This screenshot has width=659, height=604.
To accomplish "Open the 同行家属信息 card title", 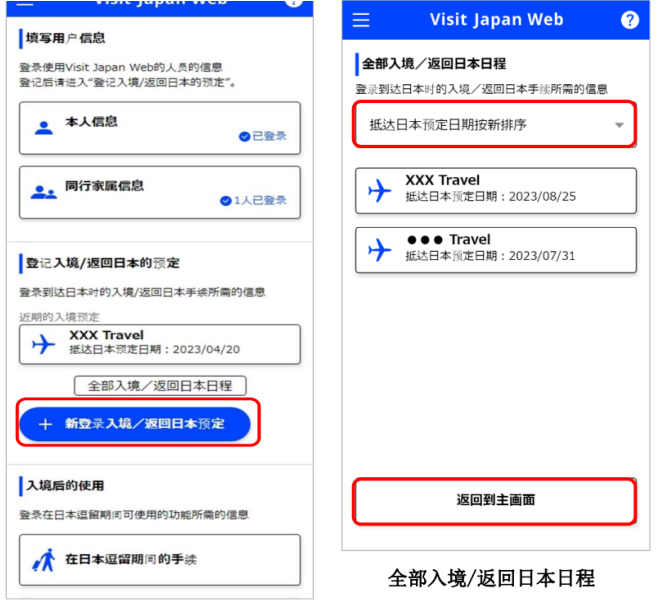I will [x=104, y=186].
